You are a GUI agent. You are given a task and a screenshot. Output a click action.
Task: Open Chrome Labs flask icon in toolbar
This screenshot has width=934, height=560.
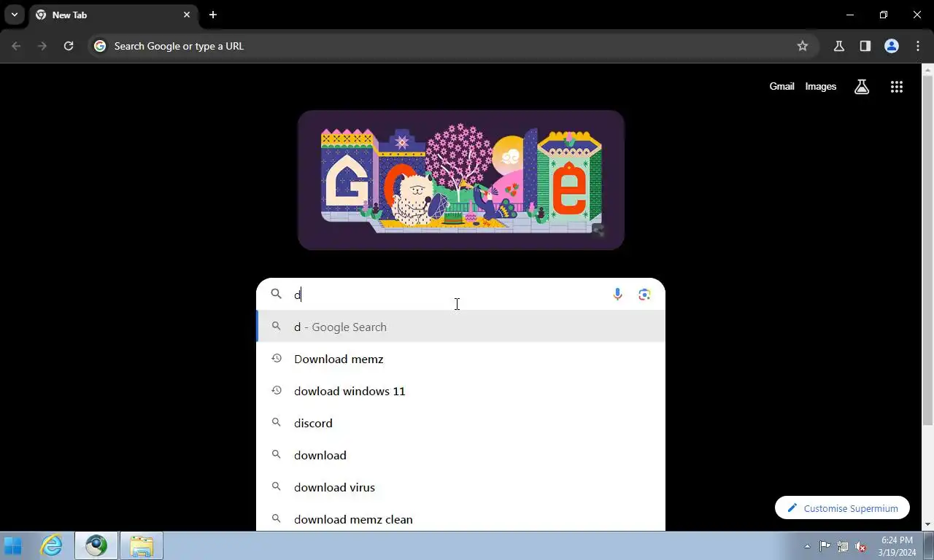[x=839, y=46]
